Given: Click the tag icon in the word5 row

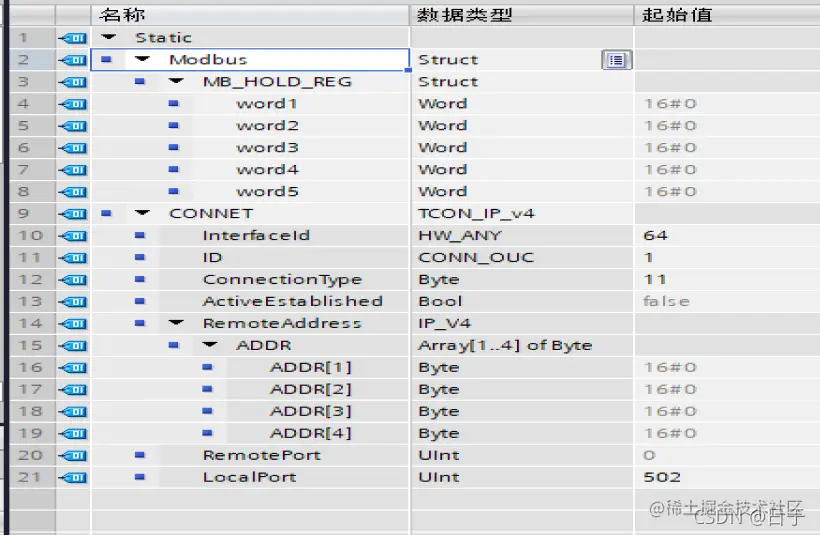Looking at the screenshot, I should [73, 192].
